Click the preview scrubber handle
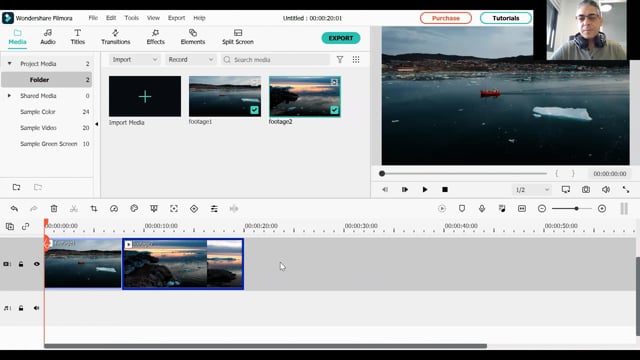This screenshot has width=640, height=360. [382, 173]
